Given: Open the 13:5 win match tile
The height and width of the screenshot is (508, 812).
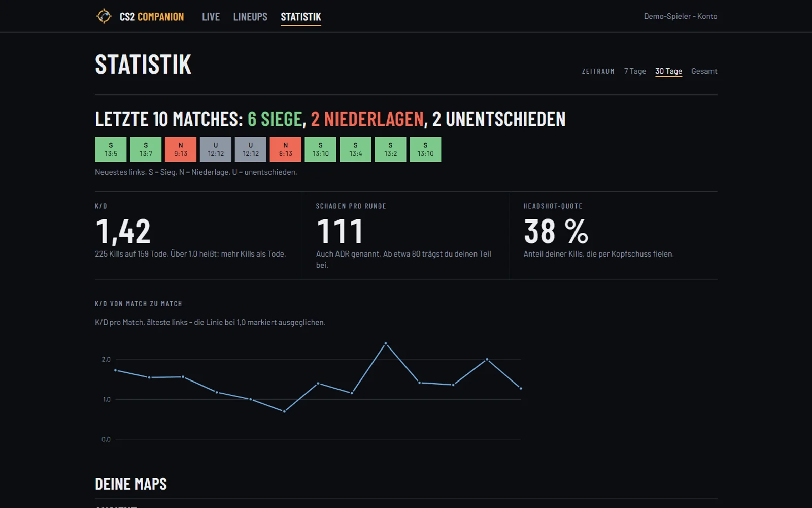Looking at the screenshot, I should 111,149.
